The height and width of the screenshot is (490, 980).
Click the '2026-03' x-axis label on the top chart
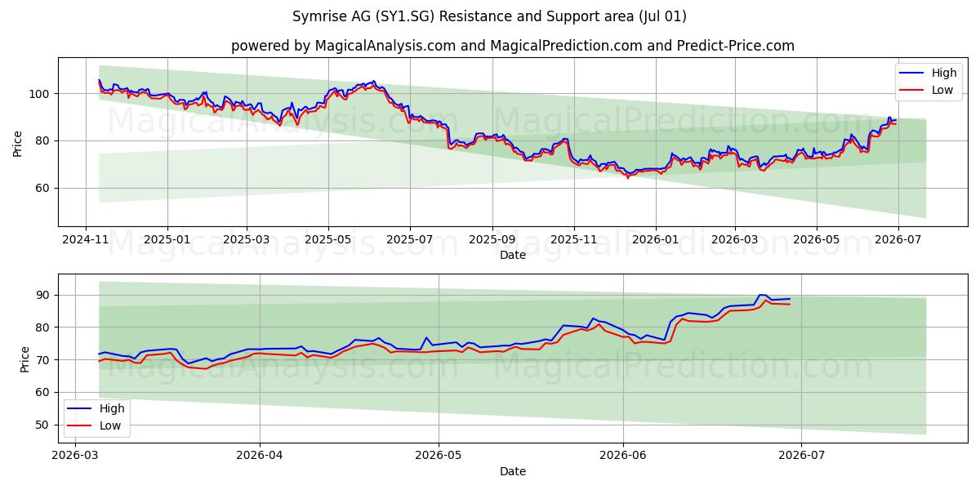(735, 241)
